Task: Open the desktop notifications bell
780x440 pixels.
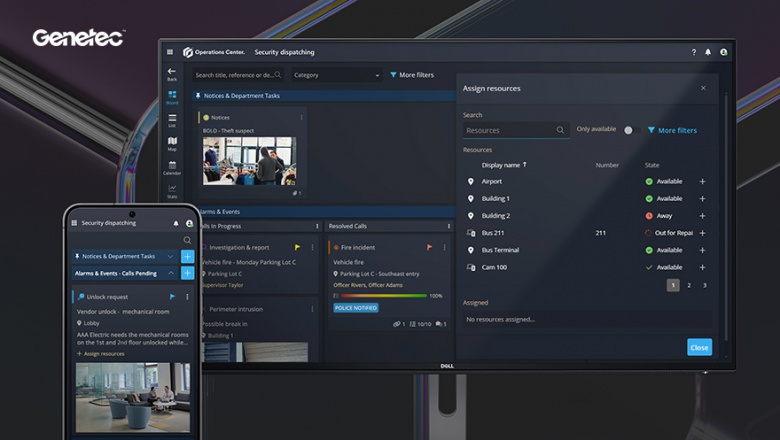Action: (708, 52)
